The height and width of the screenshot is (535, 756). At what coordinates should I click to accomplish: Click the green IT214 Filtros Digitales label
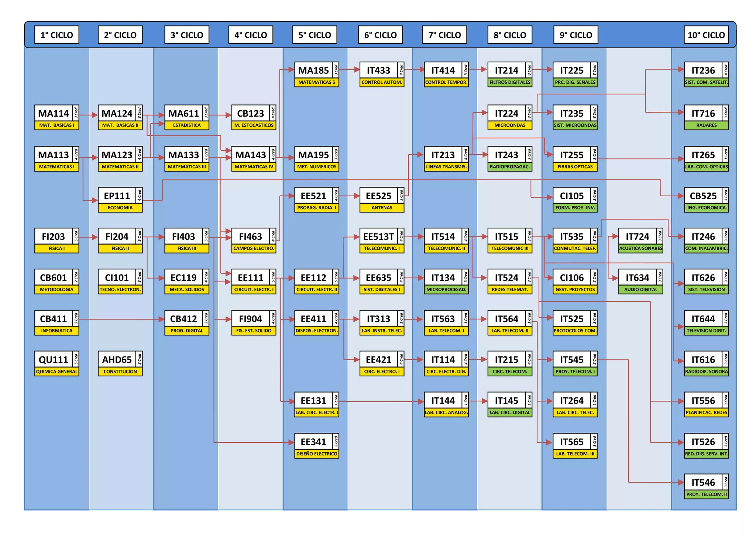tap(509, 82)
